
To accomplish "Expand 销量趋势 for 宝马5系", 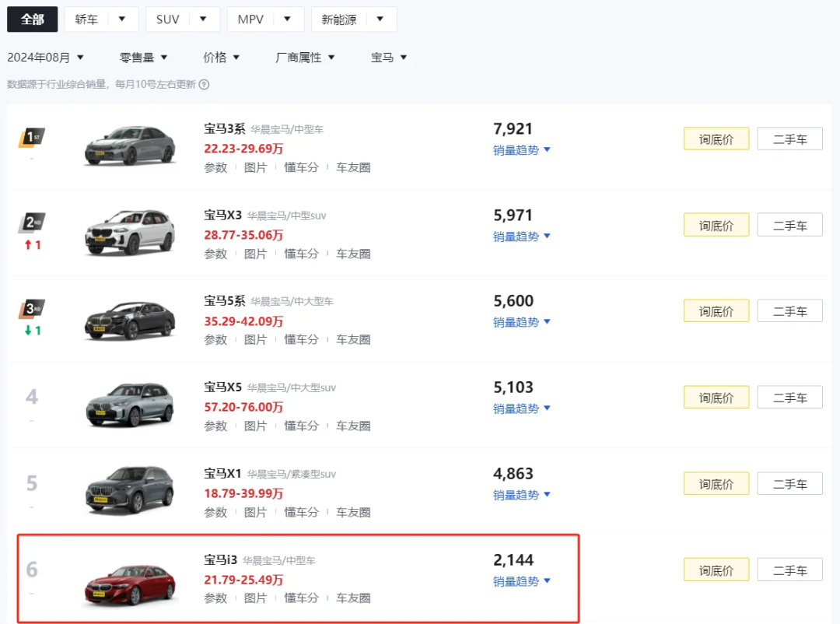I will pos(522,322).
